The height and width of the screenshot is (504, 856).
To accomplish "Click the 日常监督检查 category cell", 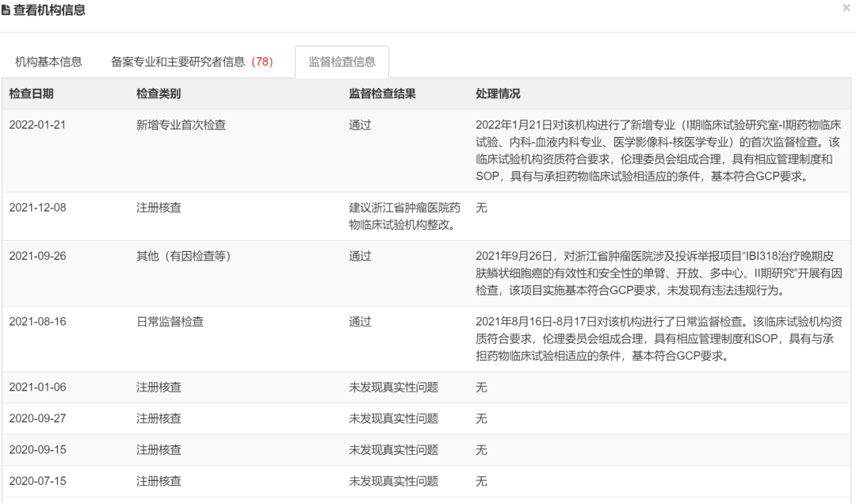I will [x=170, y=322].
